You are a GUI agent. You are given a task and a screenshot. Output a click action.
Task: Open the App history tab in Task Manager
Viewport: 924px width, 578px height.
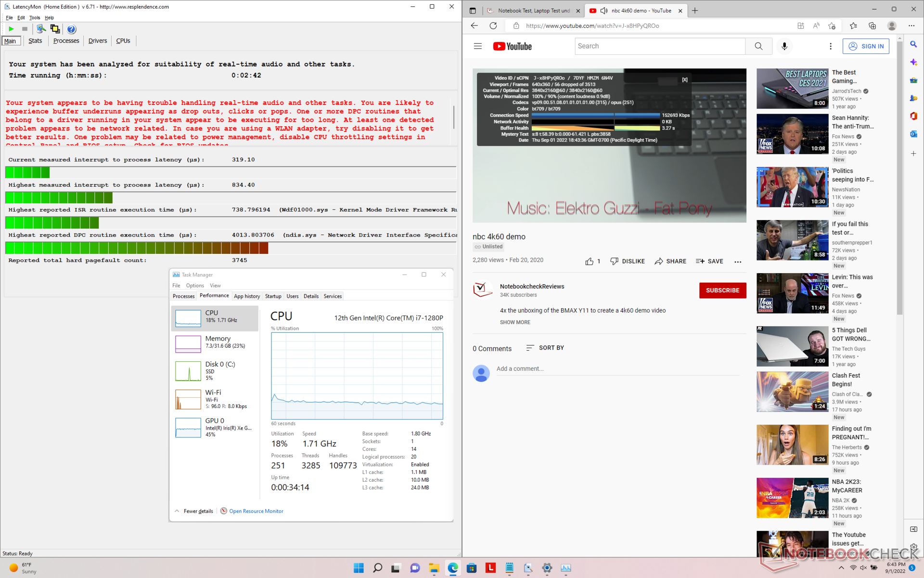[247, 296]
